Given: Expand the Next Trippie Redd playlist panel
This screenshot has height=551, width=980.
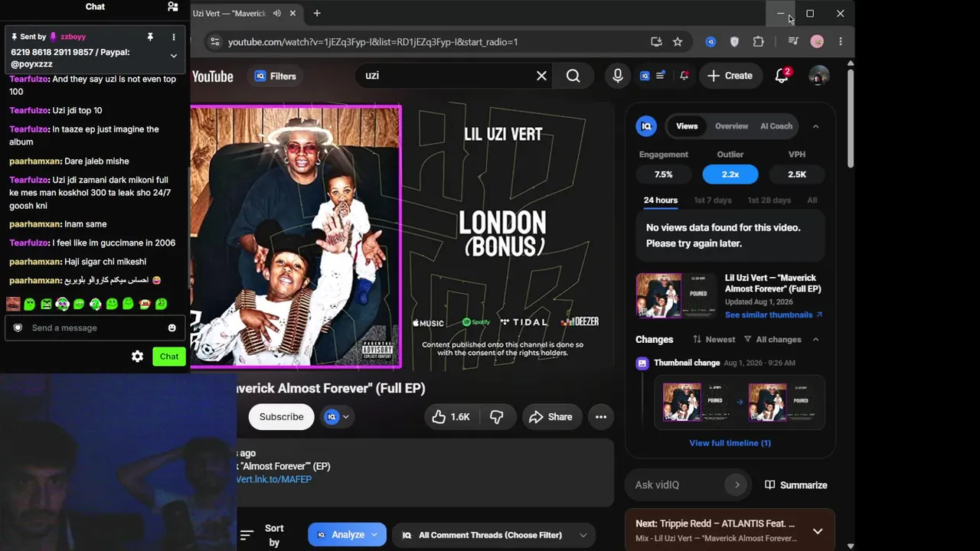Looking at the screenshot, I should point(818,531).
